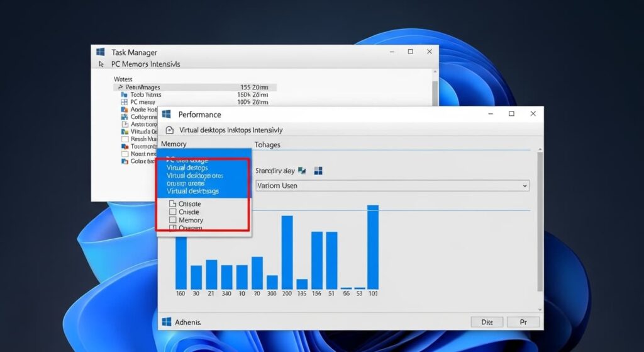Switch to the Memory tab
This screenshot has height=352, width=644.
(x=174, y=144)
